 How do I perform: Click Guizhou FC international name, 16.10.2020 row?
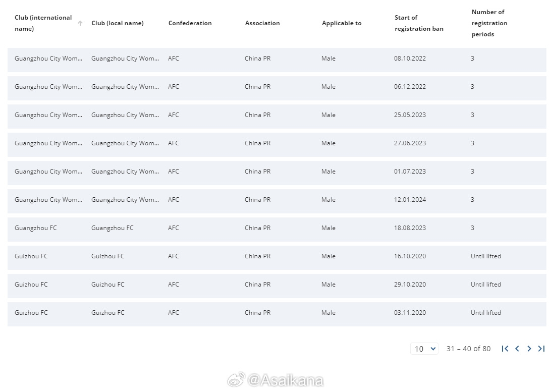coord(31,256)
